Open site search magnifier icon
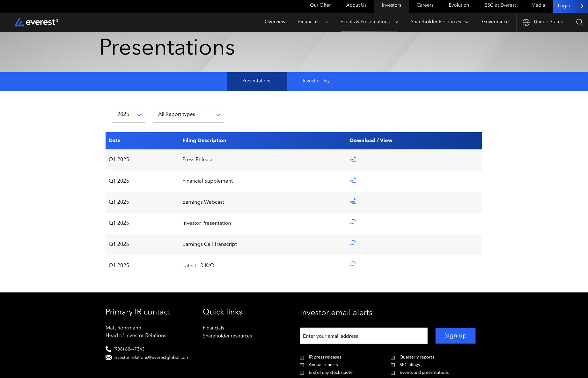Screen dimensions: 588x378 (579, 22)
